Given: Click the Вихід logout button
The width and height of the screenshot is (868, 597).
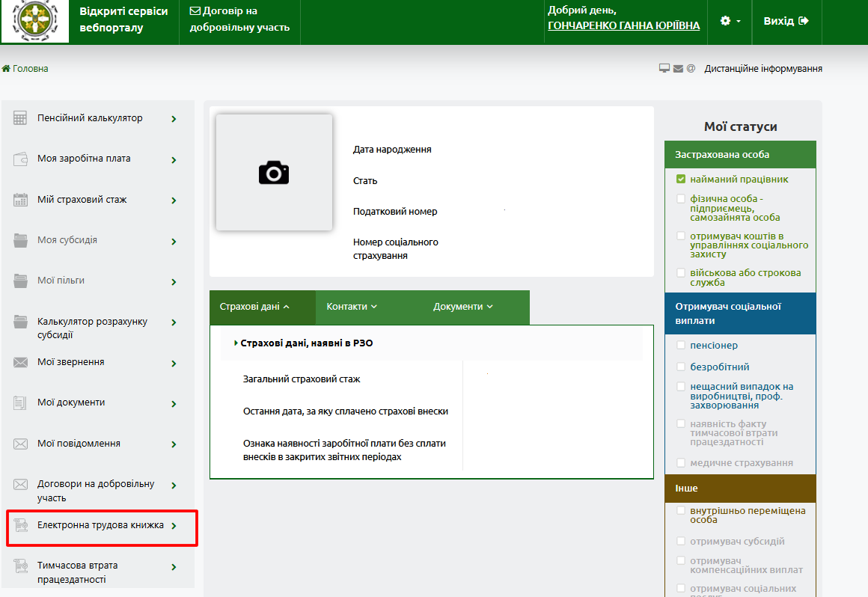Looking at the screenshot, I should pyautogui.click(x=786, y=21).
